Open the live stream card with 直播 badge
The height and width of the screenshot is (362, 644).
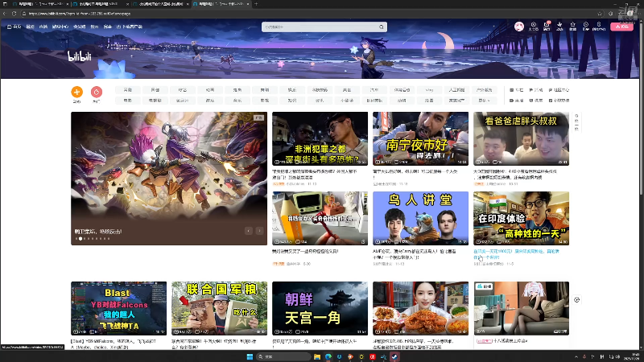[x=521, y=308]
